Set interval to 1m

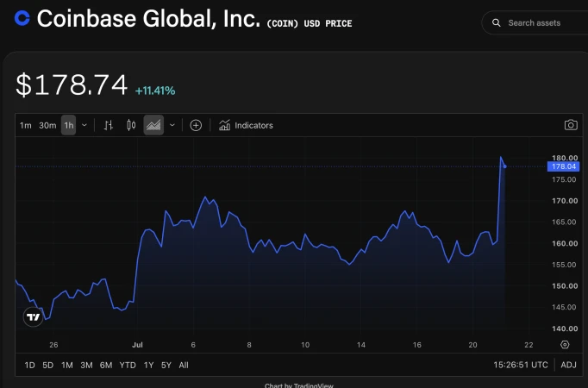point(26,125)
